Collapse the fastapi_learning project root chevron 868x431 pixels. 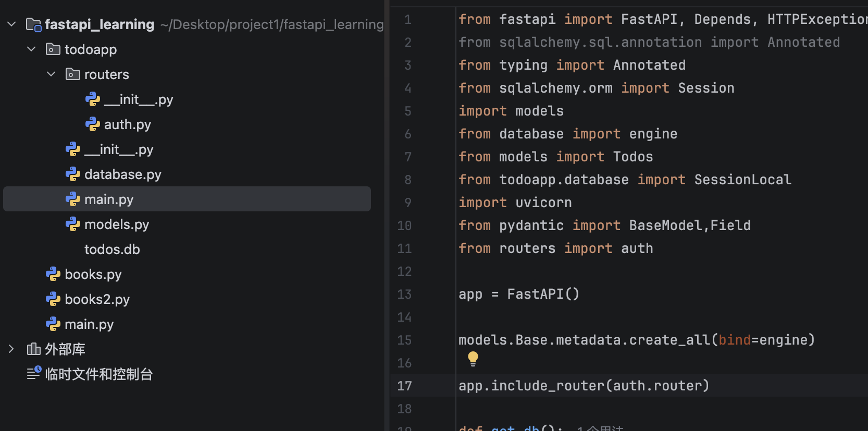(x=11, y=24)
